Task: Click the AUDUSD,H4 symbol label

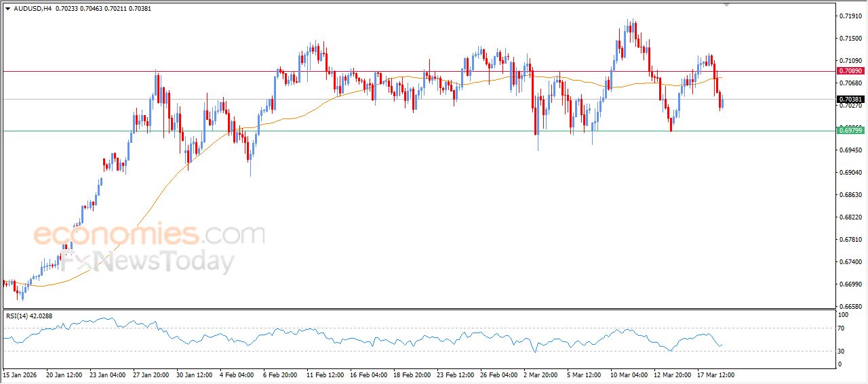Action: 32,9
